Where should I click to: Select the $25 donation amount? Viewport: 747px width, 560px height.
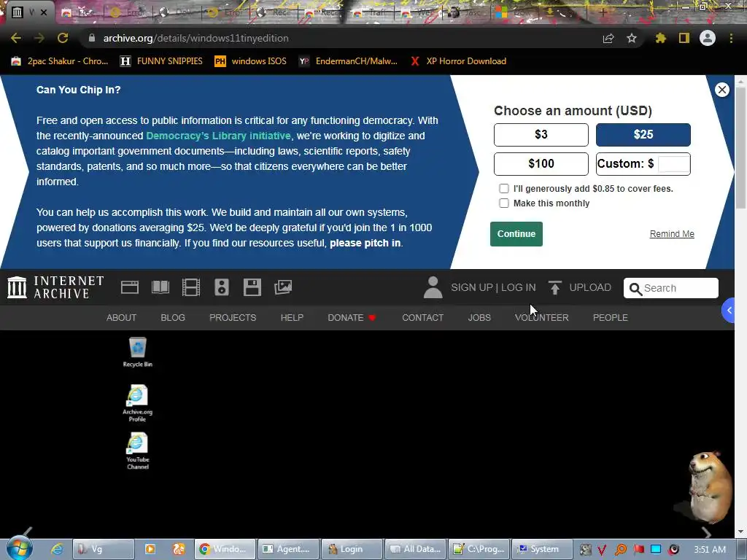[643, 135]
